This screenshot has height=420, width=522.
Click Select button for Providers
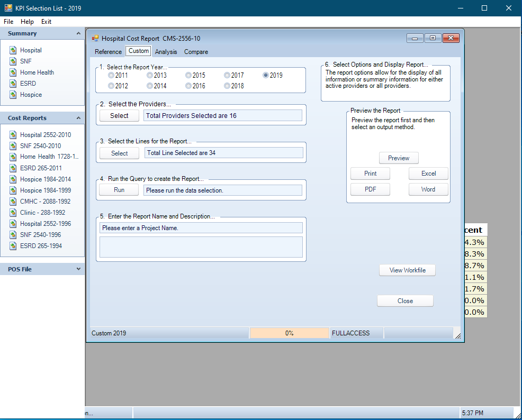pyautogui.click(x=119, y=116)
